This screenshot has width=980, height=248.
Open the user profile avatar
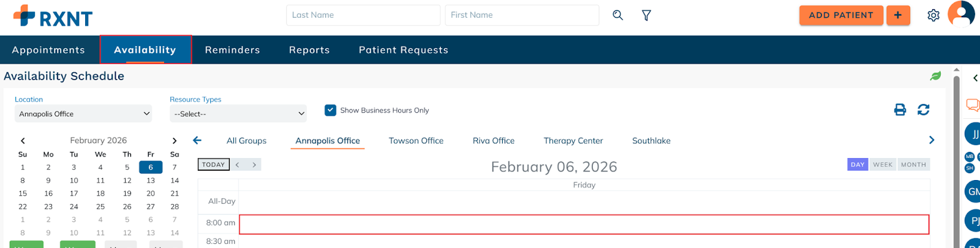960,14
